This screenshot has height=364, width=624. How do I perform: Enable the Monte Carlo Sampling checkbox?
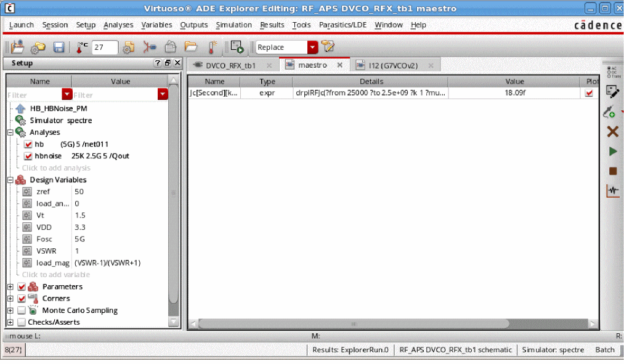(22, 310)
